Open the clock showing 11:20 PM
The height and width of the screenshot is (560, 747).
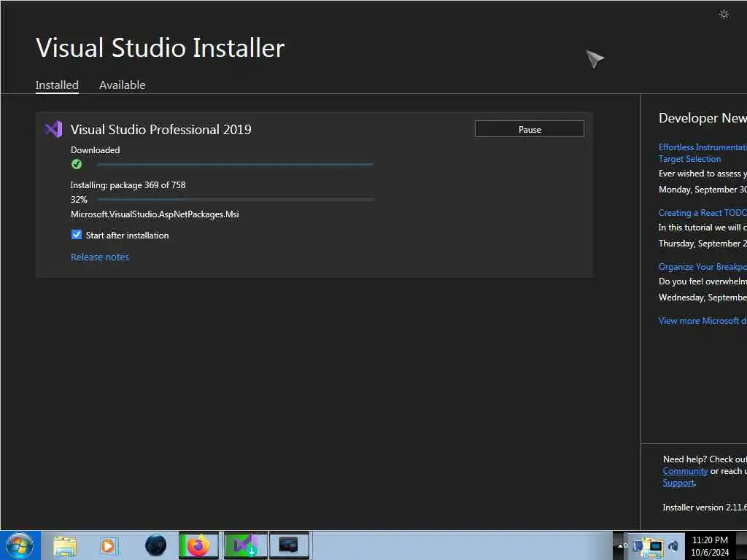(x=710, y=545)
